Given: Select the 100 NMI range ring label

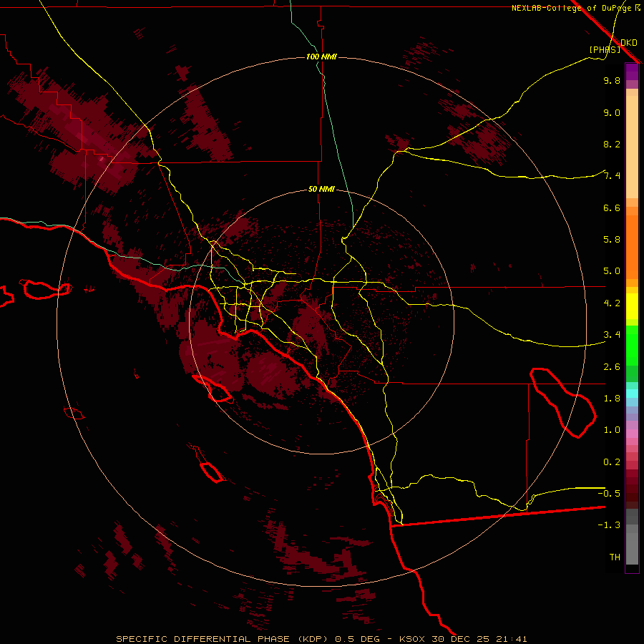Looking at the screenshot, I should pyautogui.click(x=321, y=57).
